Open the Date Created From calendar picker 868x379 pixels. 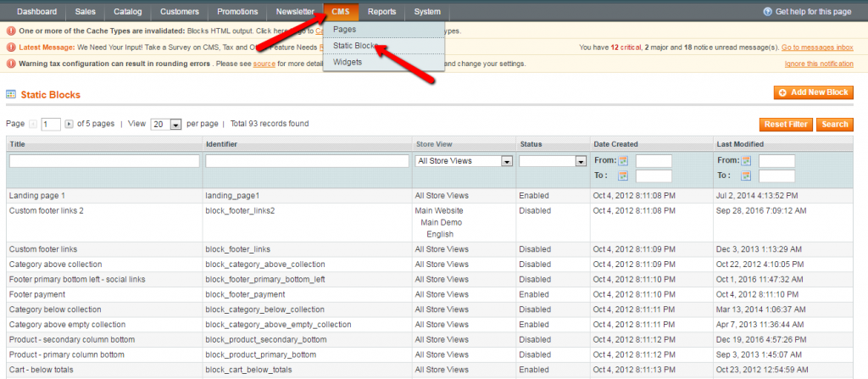(x=623, y=161)
